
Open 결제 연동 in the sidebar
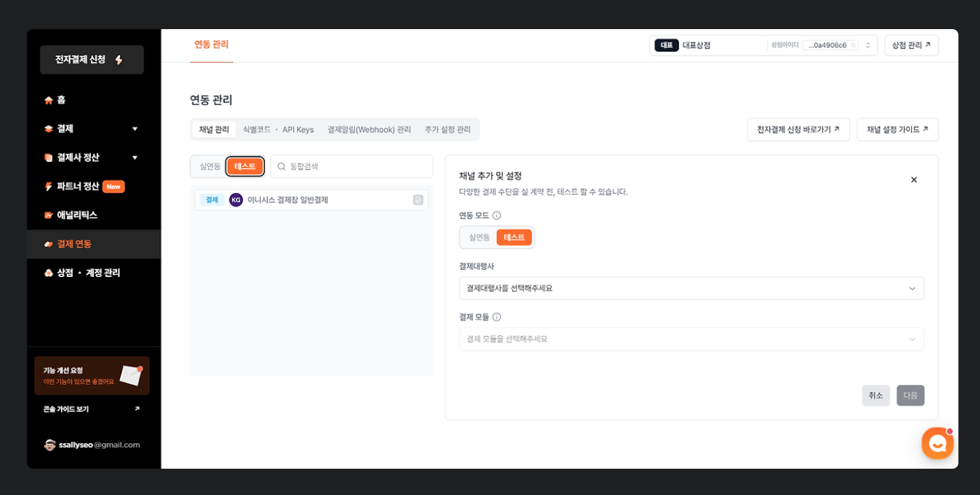pyautogui.click(x=94, y=244)
